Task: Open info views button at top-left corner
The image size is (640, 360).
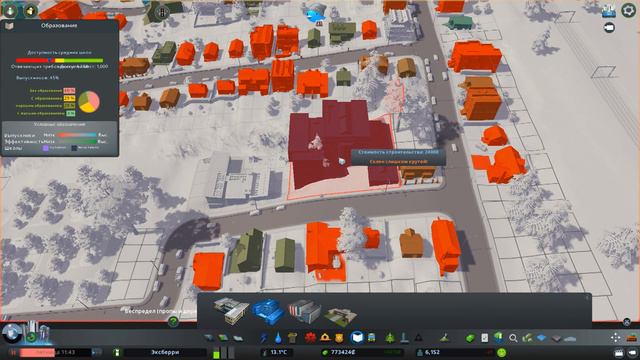Action: coord(10,10)
